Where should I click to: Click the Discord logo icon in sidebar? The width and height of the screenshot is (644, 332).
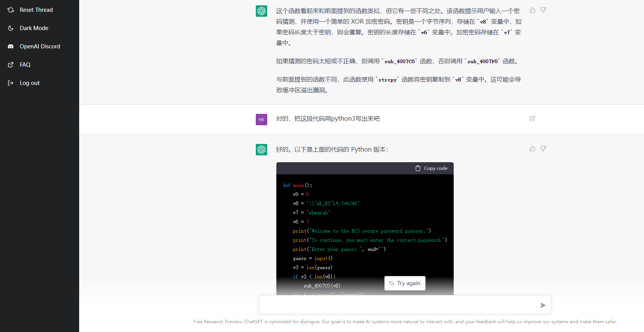(11, 46)
